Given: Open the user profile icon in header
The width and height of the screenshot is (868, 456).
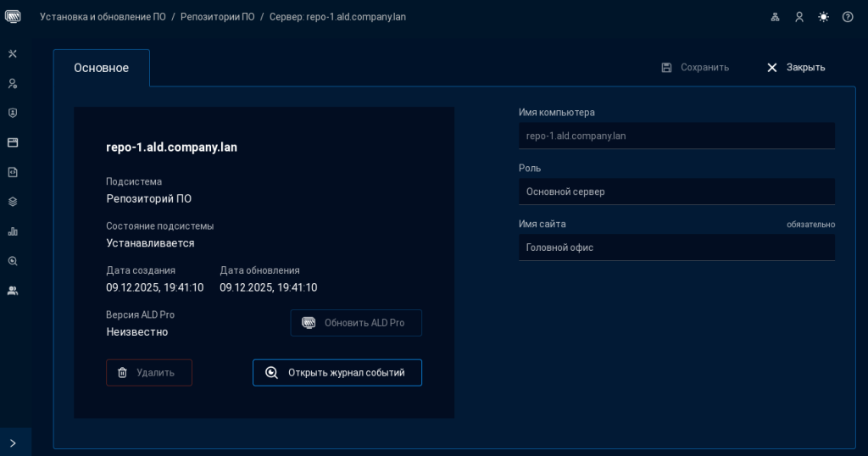Looking at the screenshot, I should tap(798, 17).
